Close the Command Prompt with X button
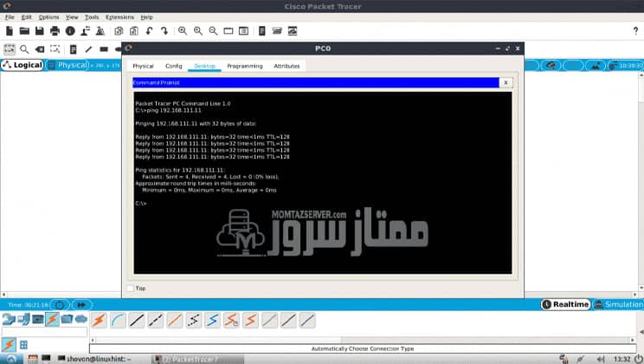This screenshot has width=644, height=364. (506, 82)
